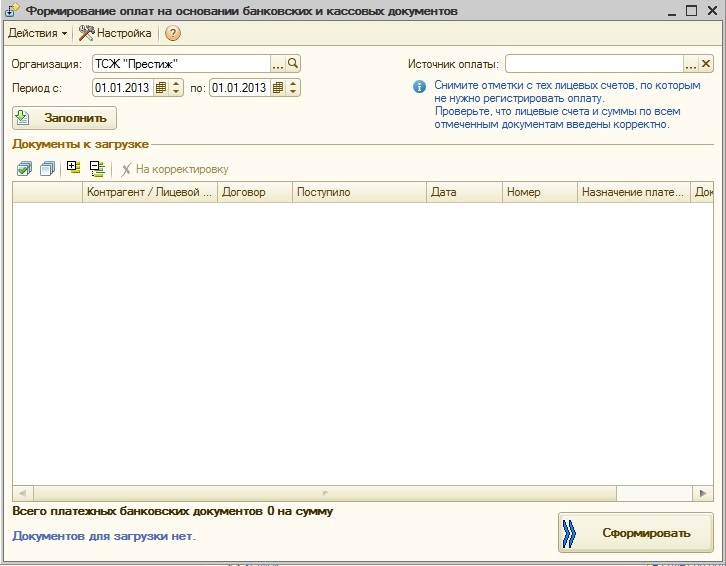726x566 pixels.
Task: Click the На корректировку toolbar button
Action: pyautogui.click(x=174, y=169)
